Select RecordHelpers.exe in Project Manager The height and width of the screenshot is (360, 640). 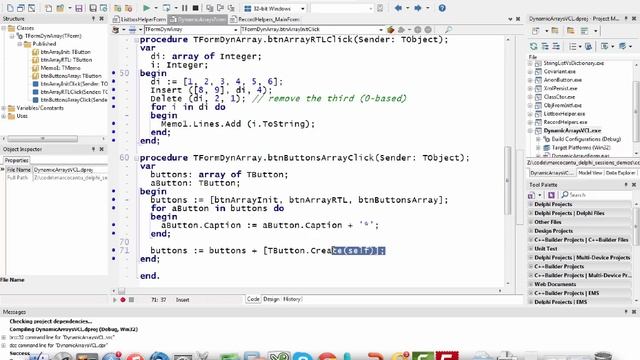[x=565, y=122]
